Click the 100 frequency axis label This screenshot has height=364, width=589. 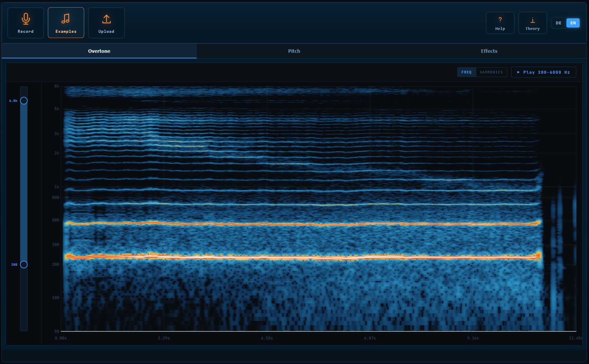pos(55,298)
